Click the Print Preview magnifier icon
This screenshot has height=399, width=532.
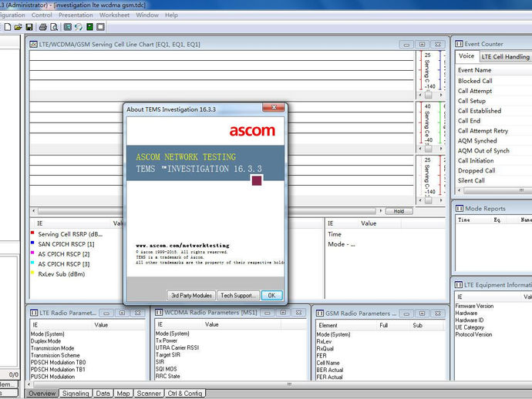tap(54, 27)
